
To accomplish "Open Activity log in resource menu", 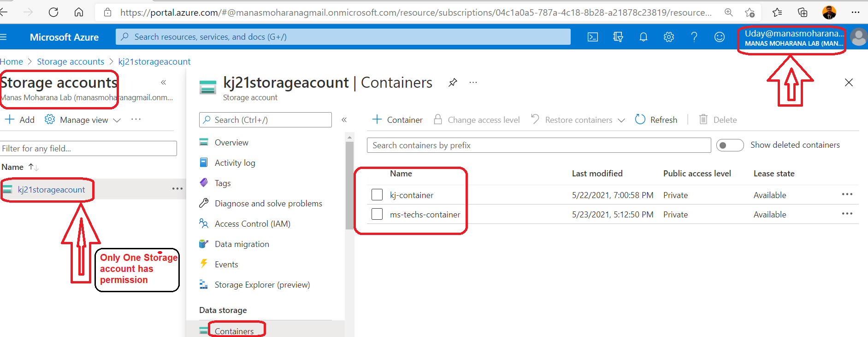I will 235,163.
